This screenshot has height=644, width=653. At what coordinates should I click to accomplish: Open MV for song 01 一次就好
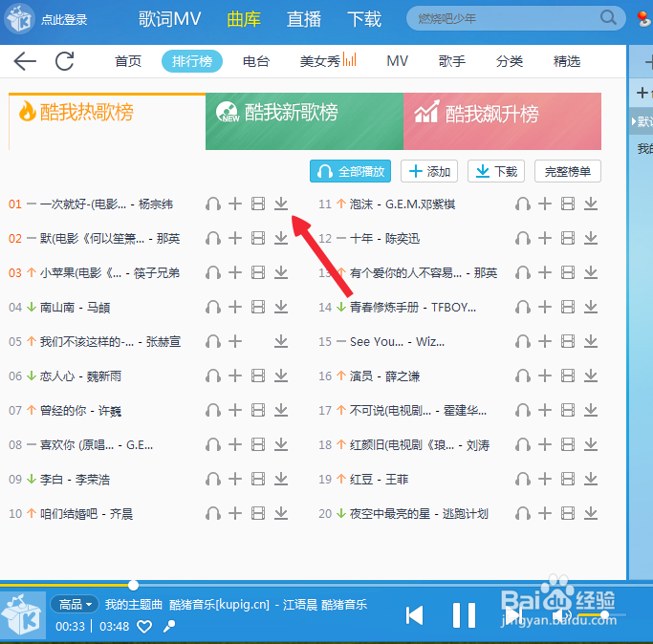(258, 204)
